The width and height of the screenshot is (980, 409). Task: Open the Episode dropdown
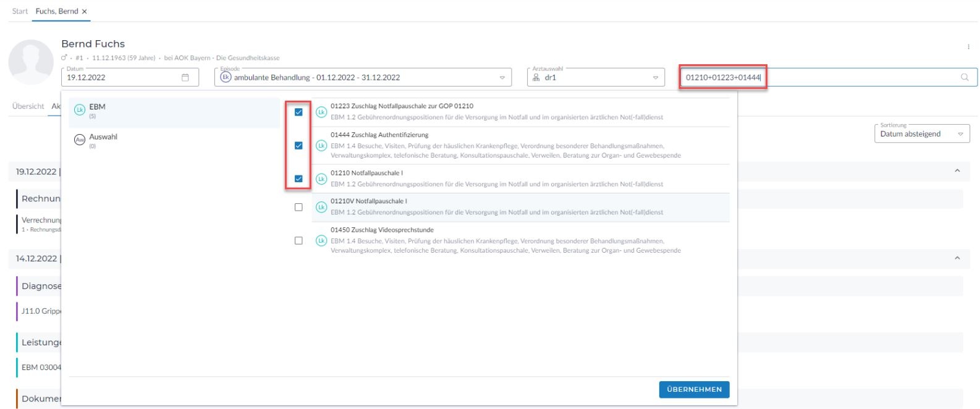click(x=502, y=78)
